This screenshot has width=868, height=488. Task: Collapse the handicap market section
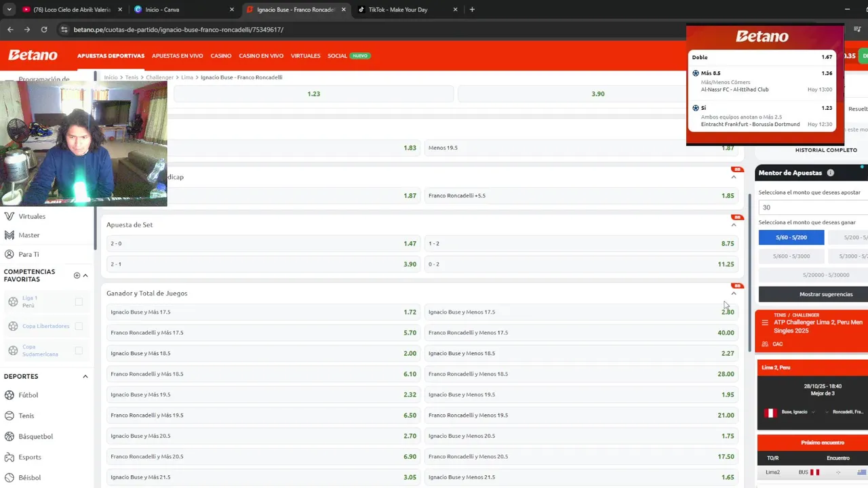(734, 177)
